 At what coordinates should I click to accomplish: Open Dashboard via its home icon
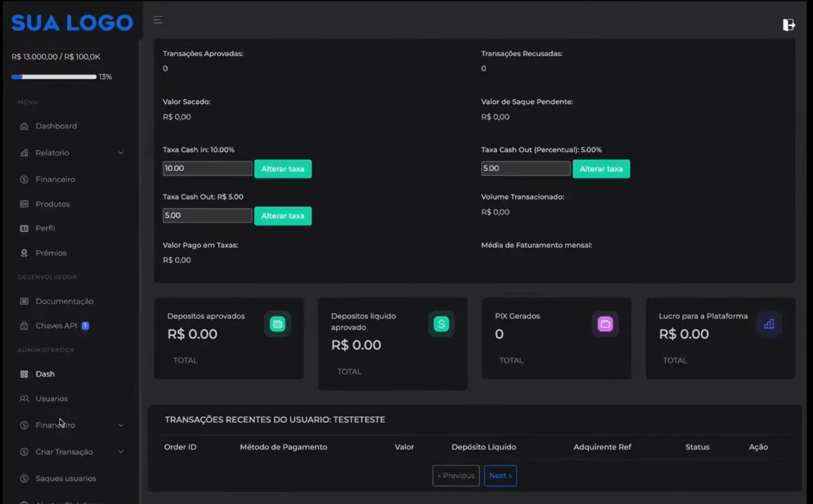click(24, 126)
